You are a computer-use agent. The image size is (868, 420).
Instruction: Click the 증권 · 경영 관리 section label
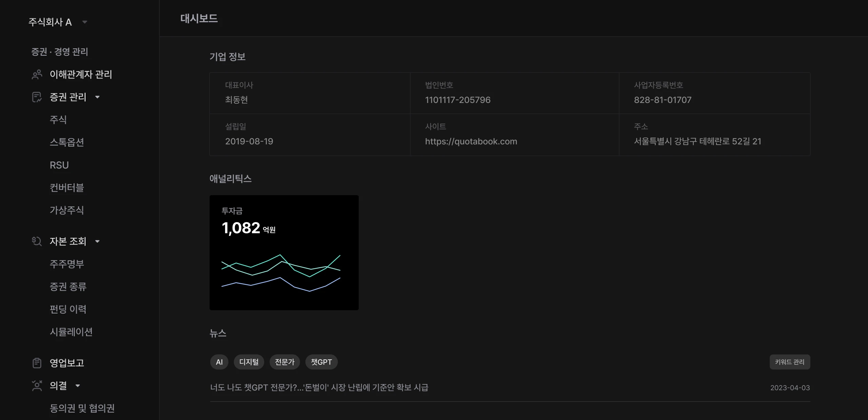60,52
